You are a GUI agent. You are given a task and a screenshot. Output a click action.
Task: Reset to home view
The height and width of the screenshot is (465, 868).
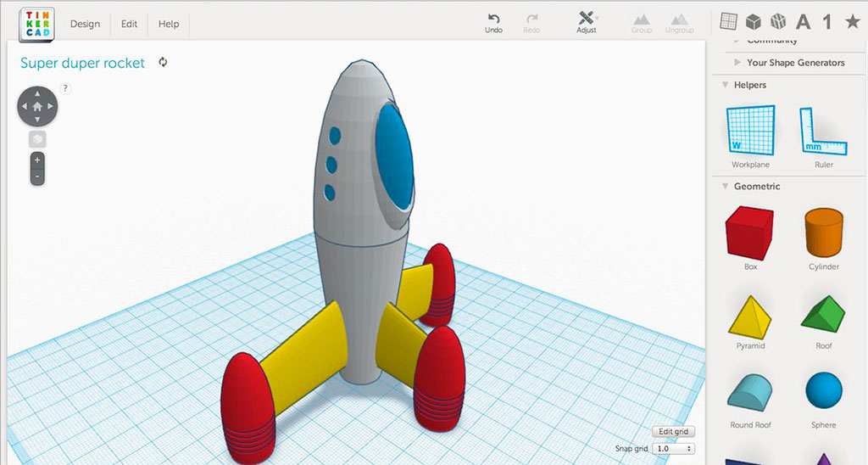[x=37, y=106]
